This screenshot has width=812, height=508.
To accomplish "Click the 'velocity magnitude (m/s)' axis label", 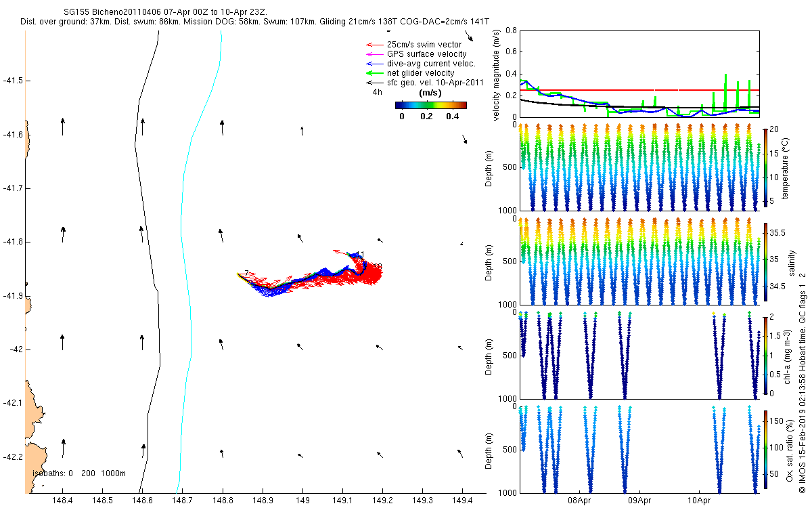I will (496, 77).
